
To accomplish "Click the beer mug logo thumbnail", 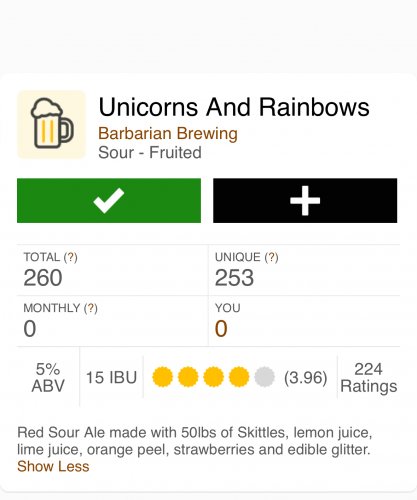I will [51, 124].
